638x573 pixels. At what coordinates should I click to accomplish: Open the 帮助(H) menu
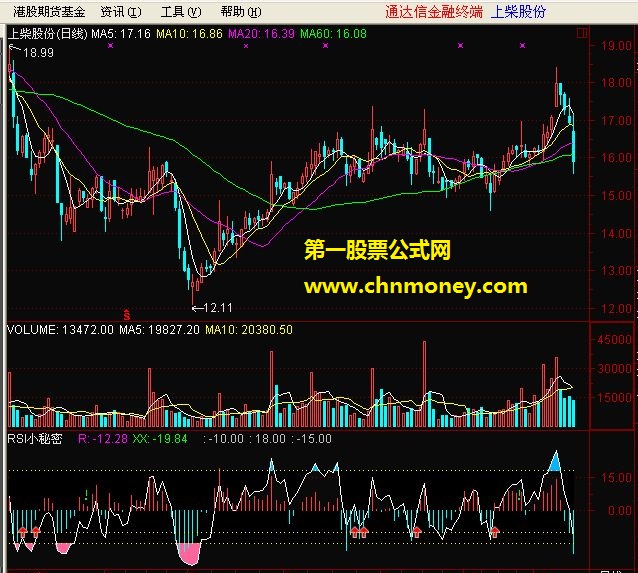click(x=241, y=11)
